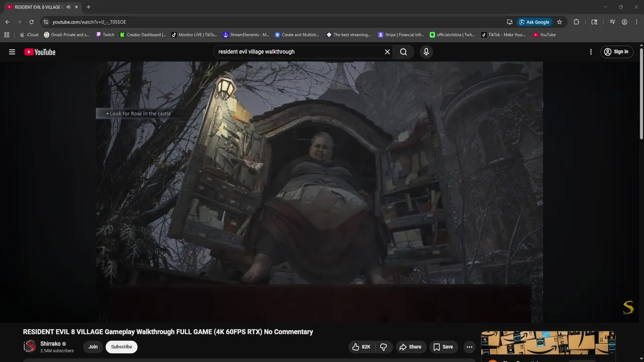Open YouTube settings three-dot menu

pyautogui.click(x=591, y=52)
